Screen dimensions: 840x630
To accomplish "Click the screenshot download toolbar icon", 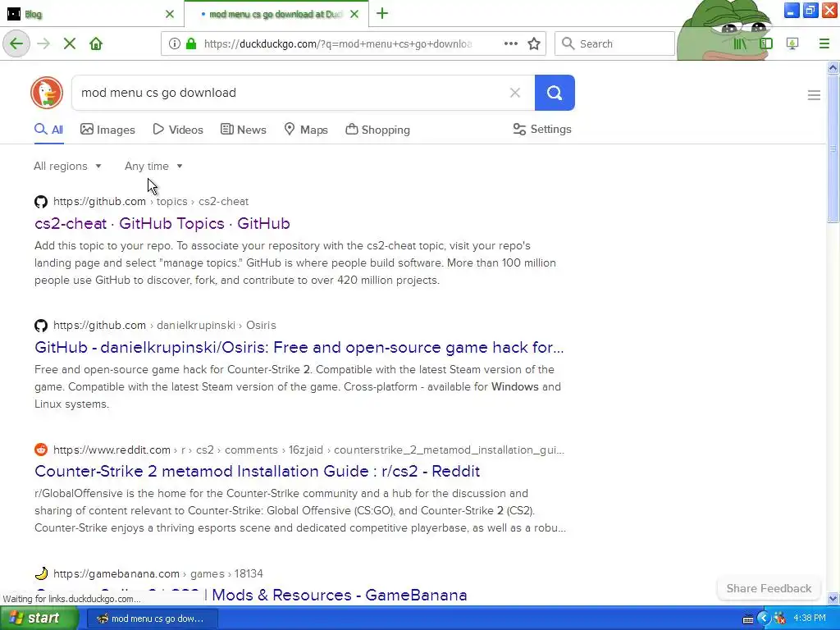I will click(792, 43).
